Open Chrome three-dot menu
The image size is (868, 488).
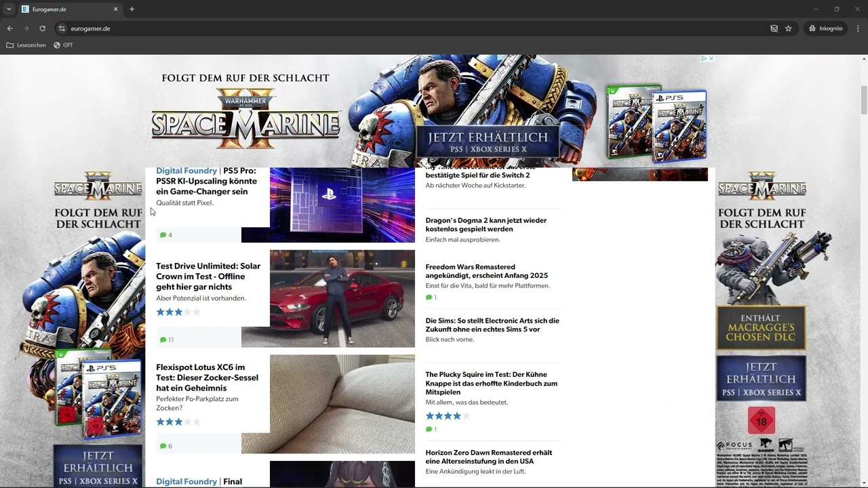(858, 28)
